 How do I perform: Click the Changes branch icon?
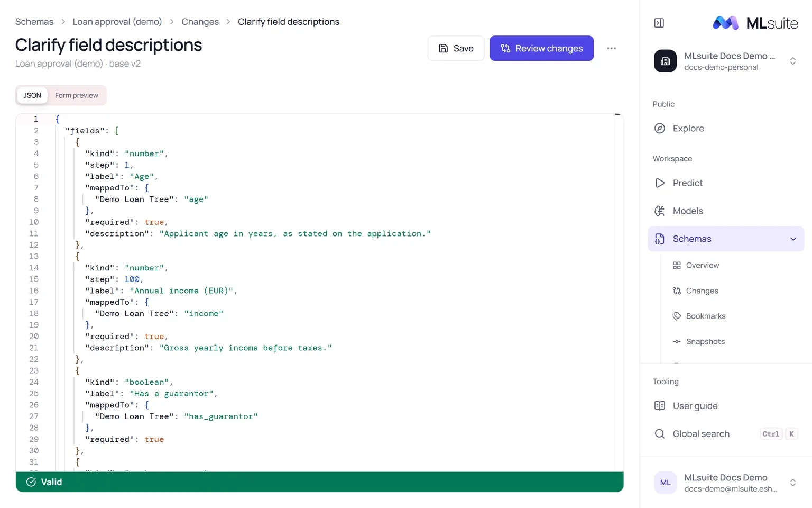pyautogui.click(x=677, y=291)
